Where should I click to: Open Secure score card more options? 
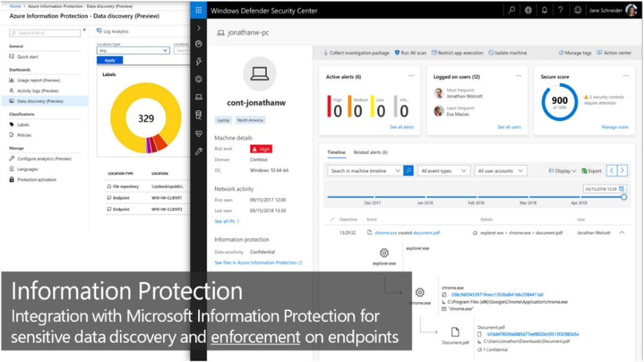(x=625, y=76)
